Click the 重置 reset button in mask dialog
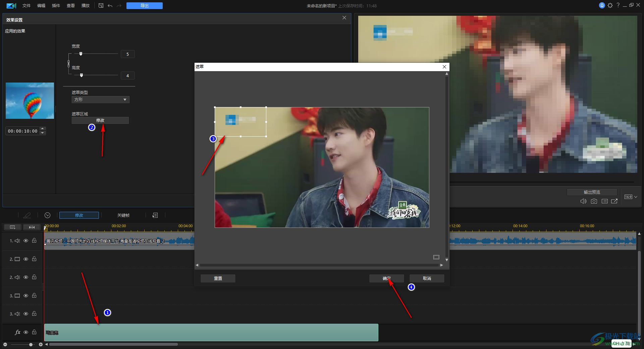This screenshot has height=349, width=644. click(x=218, y=279)
